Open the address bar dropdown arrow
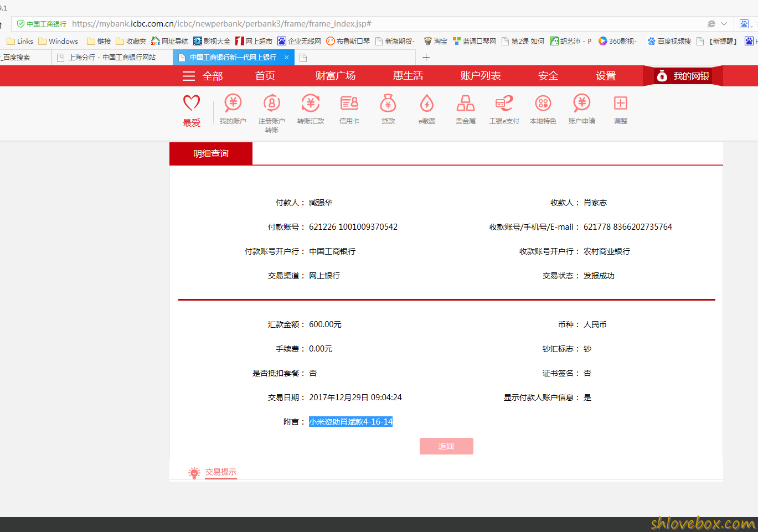Screen dimensions: 758x532 coord(724,24)
